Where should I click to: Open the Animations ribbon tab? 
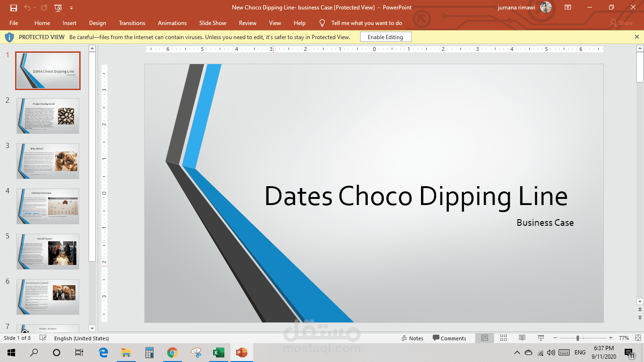pos(172,23)
